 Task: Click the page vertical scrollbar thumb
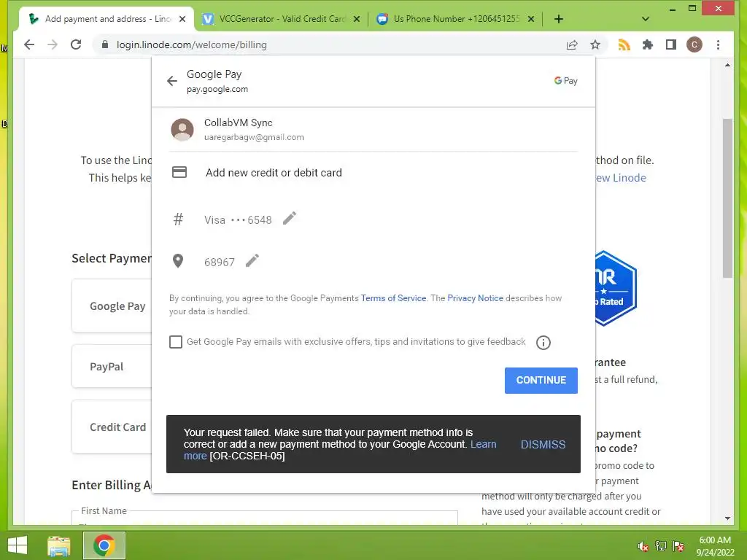[x=727, y=198]
